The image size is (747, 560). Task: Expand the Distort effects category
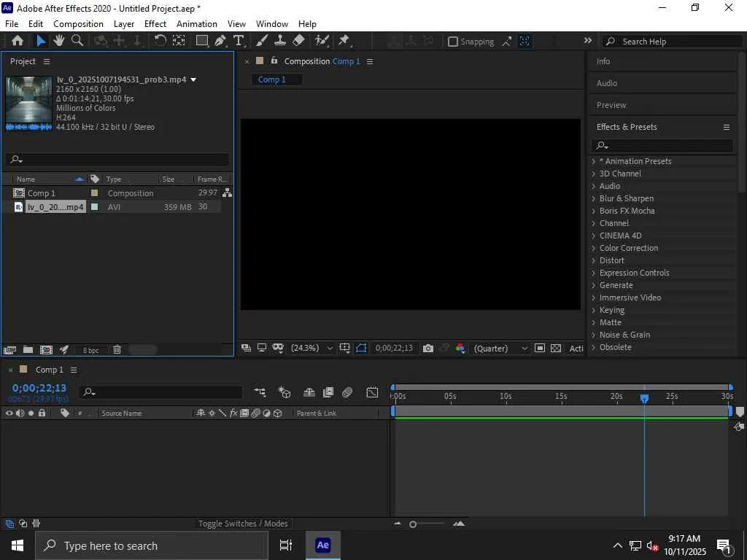point(594,260)
